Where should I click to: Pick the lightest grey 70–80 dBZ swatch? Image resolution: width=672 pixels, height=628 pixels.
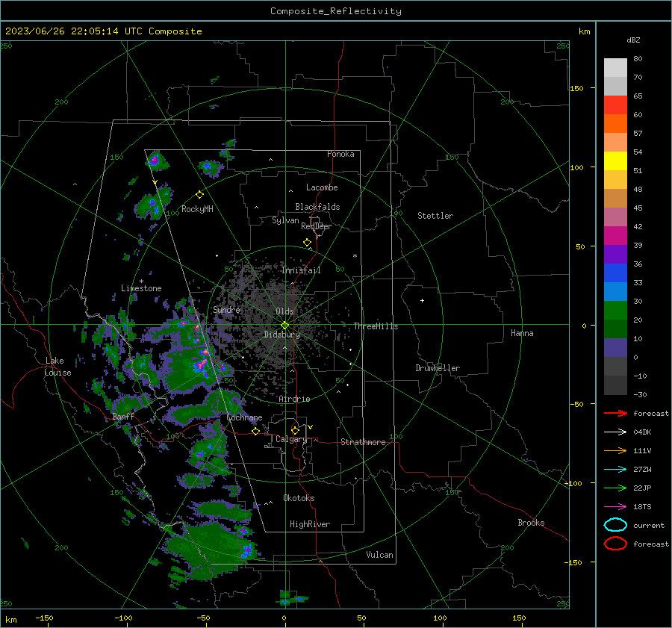pyautogui.click(x=615, y=68)
